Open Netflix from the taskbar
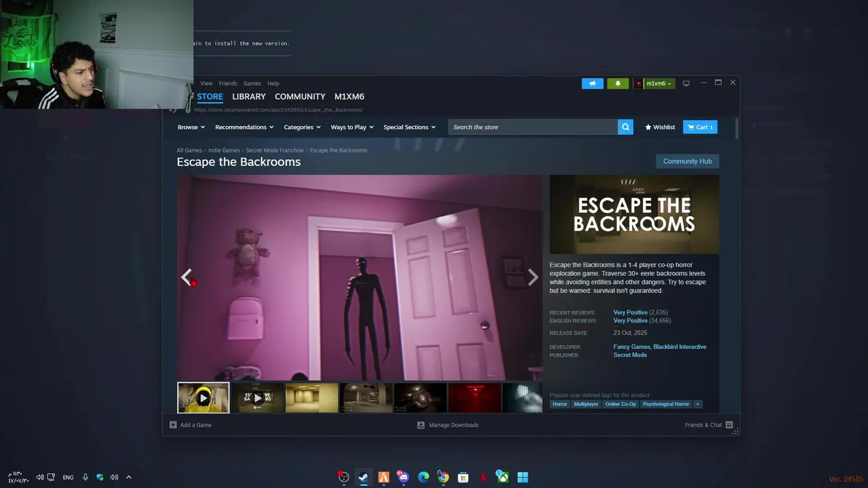The height and width of the screenshot is (488, 868). (483, 477)
